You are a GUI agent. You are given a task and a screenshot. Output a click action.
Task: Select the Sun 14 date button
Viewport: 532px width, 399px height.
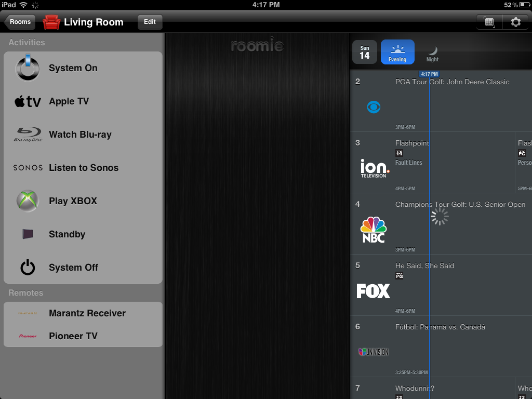[x=365, y=52]
